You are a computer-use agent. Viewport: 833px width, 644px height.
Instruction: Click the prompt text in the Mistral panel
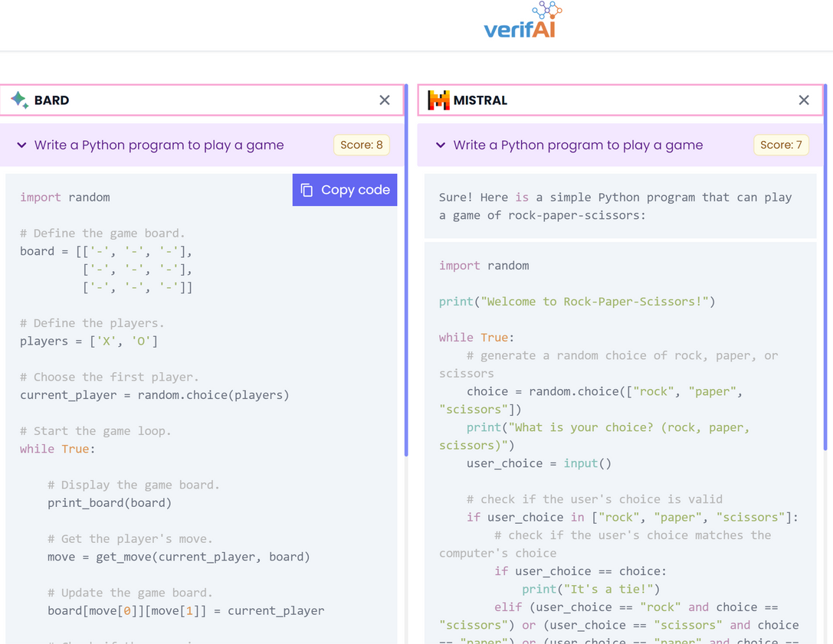tap(578, 145)
